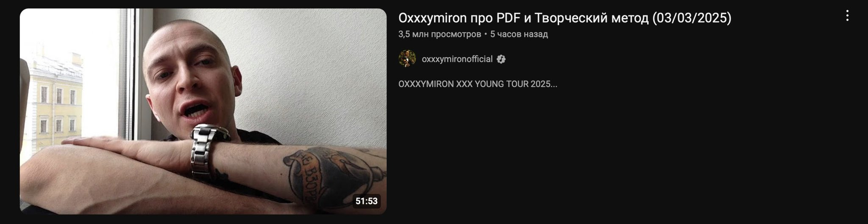
Task: Click the word PDF in the video title
Action: [x=508, y=18]
